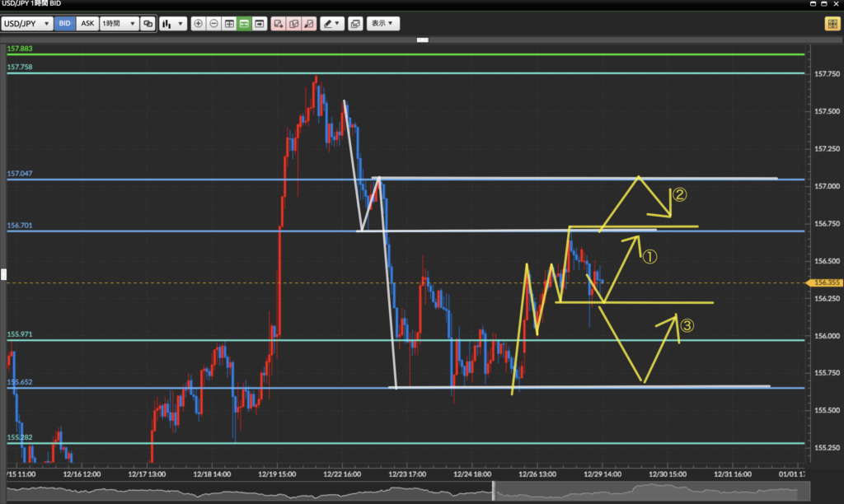Click the chart link icon beside 1時間
This screenshot has height=504, width=844.
click(x=148, y=24)
